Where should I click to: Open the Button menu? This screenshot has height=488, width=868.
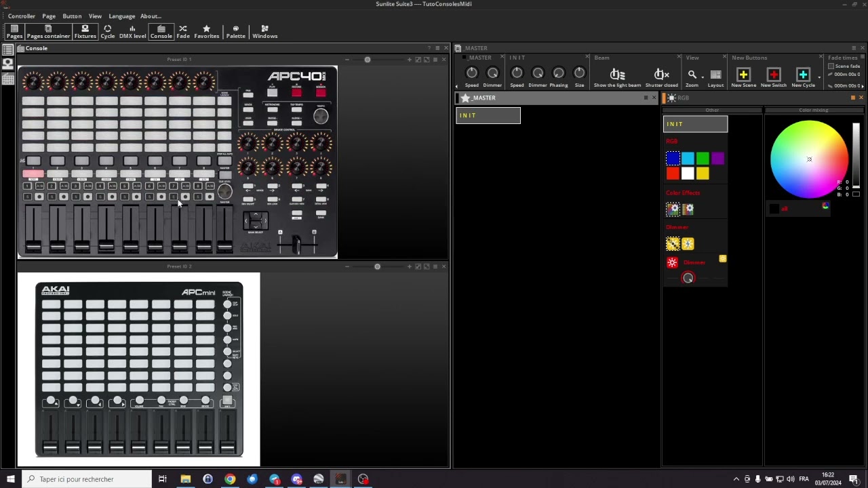coord(72,16)
